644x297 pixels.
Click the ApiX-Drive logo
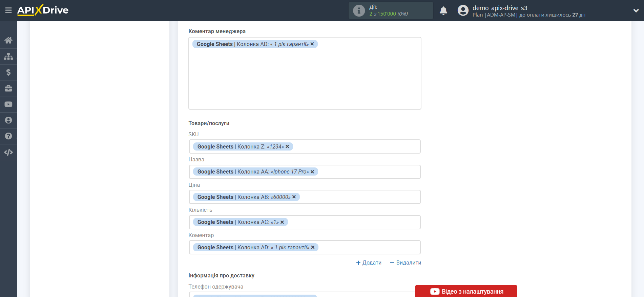coord(43,10)
